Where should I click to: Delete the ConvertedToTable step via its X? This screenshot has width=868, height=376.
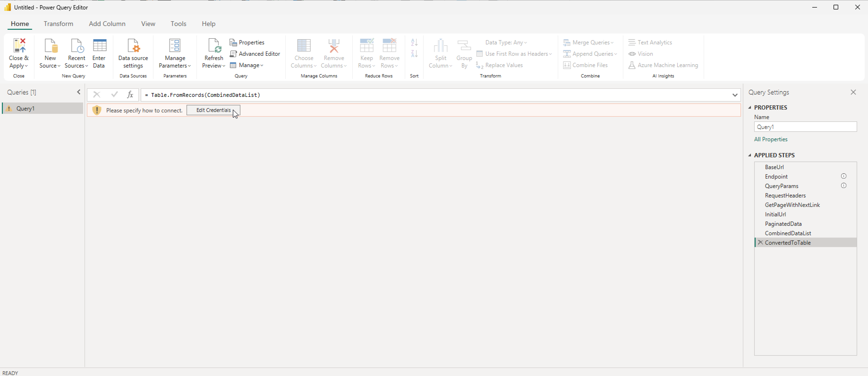point(760,242)
